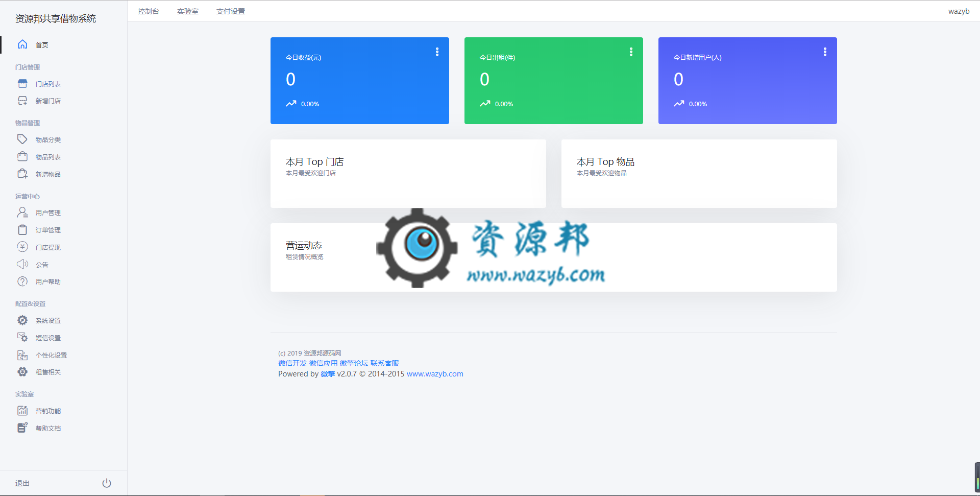980x496 pixels.
Task: Click the speaker icon for 公告
Action: (22, 264)
